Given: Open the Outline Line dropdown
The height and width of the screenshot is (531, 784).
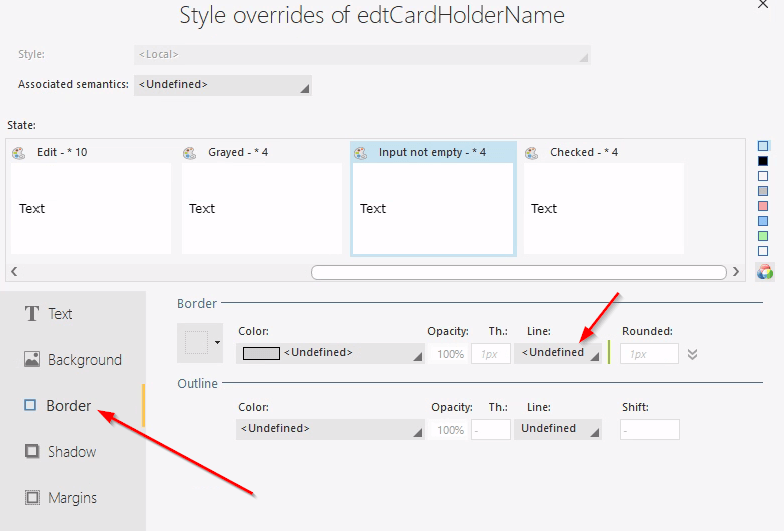Looking at the screenshot, I should pos(558,429).
